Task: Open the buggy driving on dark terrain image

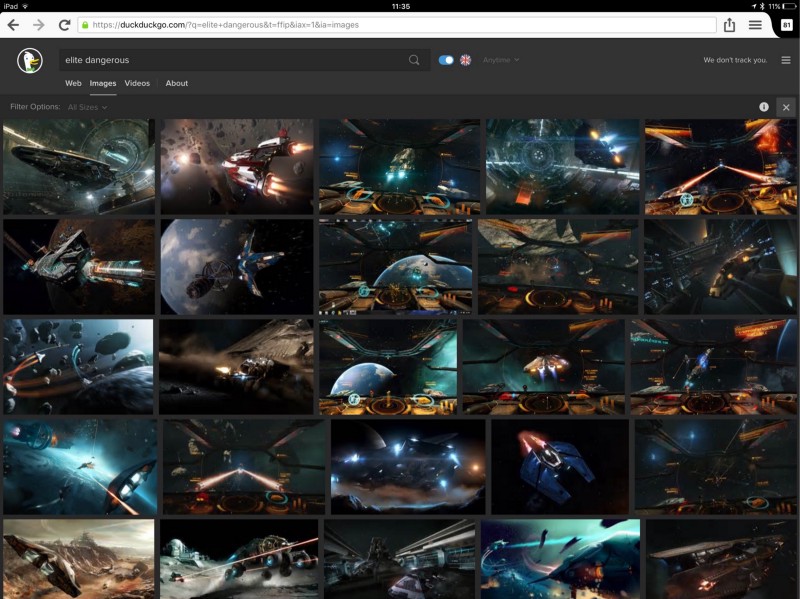Action: coord(236,367)
